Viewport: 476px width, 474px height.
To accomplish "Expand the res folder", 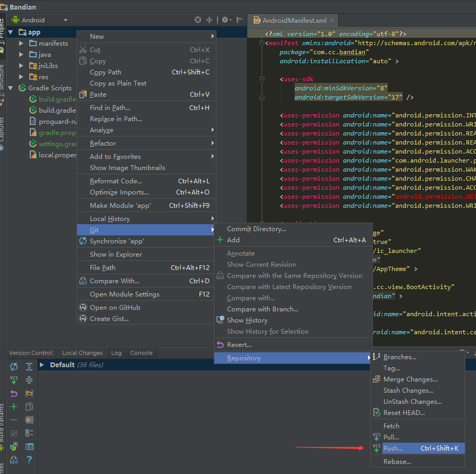I will [21, 77].
